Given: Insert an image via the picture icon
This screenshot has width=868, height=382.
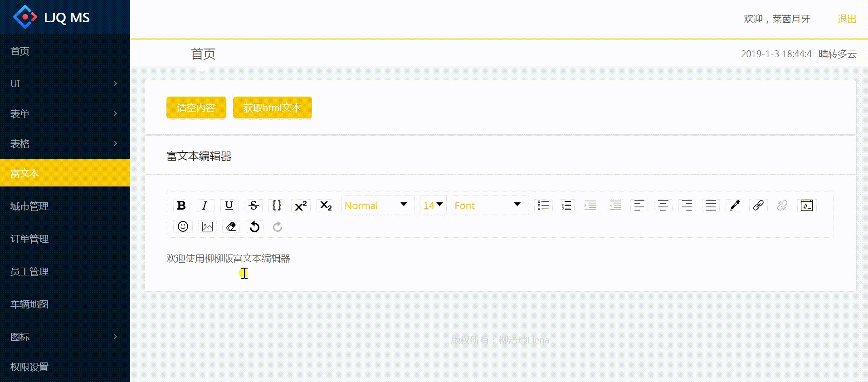Looking at the screenshot, I should pyautogui.click(x=207, y=226).
